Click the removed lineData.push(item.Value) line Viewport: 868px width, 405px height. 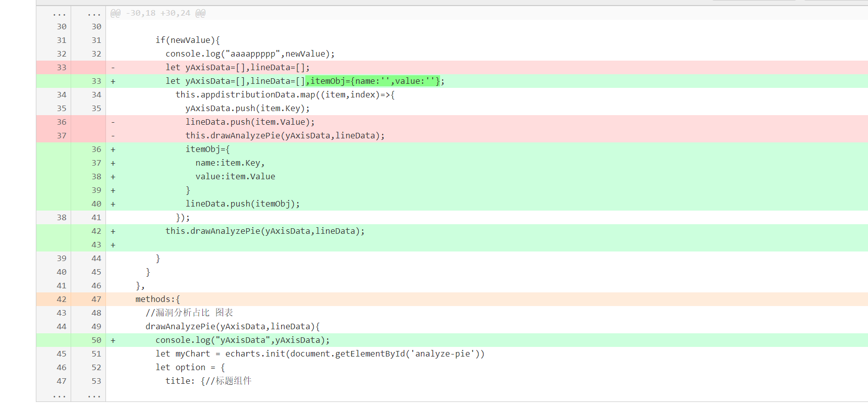[x=250, y=122]
